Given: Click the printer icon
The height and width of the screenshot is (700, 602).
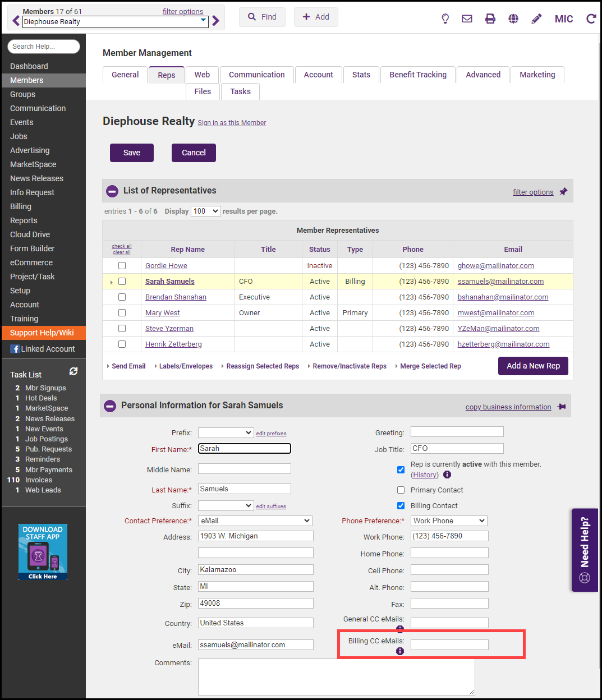Looking at the screenshot, I should [490, 19].
